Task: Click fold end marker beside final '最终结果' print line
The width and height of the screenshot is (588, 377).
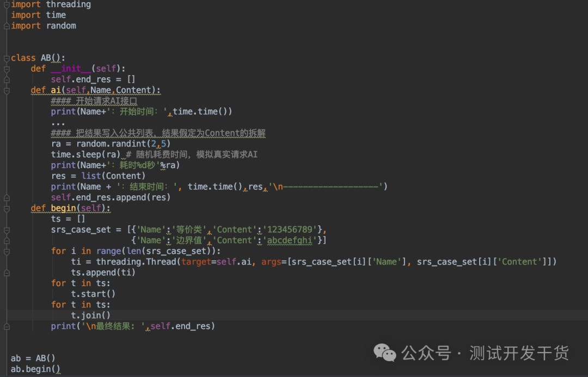Action: pyautogui.click(x=7, y=327)
